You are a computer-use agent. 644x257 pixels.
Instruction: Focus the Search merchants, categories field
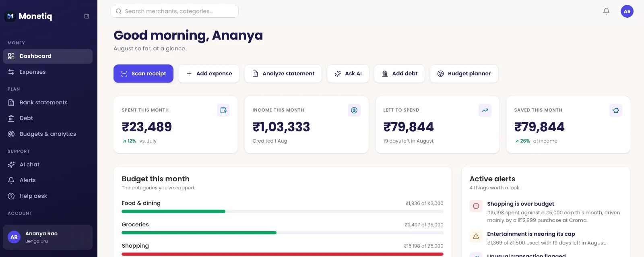tap(174, 11)
